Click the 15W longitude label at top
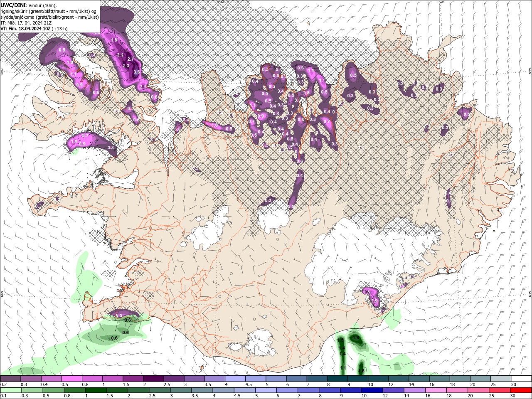 (440, 2)
